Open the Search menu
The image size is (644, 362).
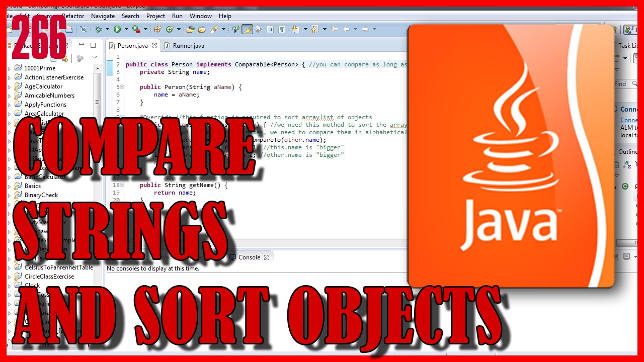pos(130,16)
